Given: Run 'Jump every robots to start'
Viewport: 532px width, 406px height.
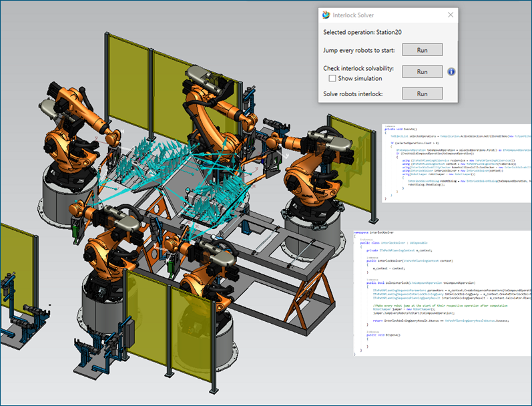Looking at the screenshot, I should click(422, 50).
